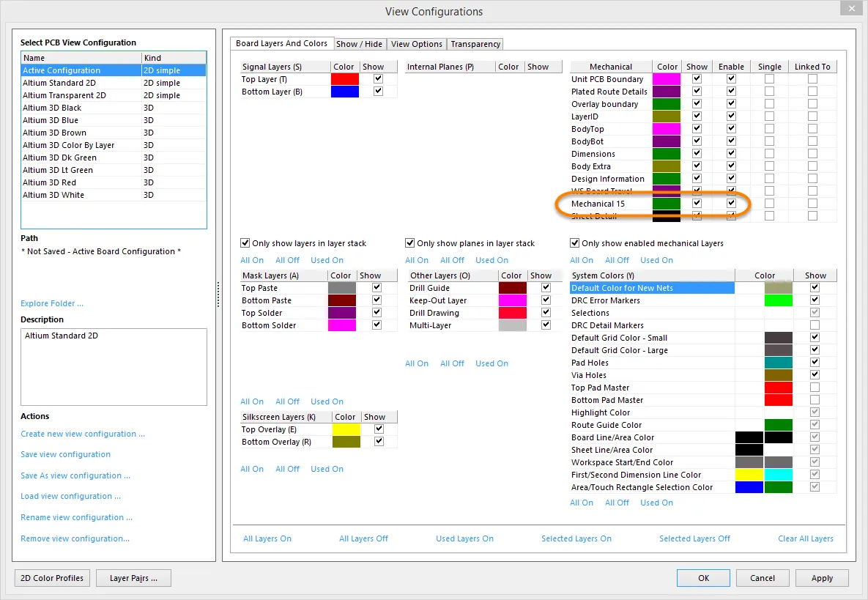This screenshot has height=600, width=868.
Task: Click the Multi-Layer gray color swatch
Action: pos(513,325)
